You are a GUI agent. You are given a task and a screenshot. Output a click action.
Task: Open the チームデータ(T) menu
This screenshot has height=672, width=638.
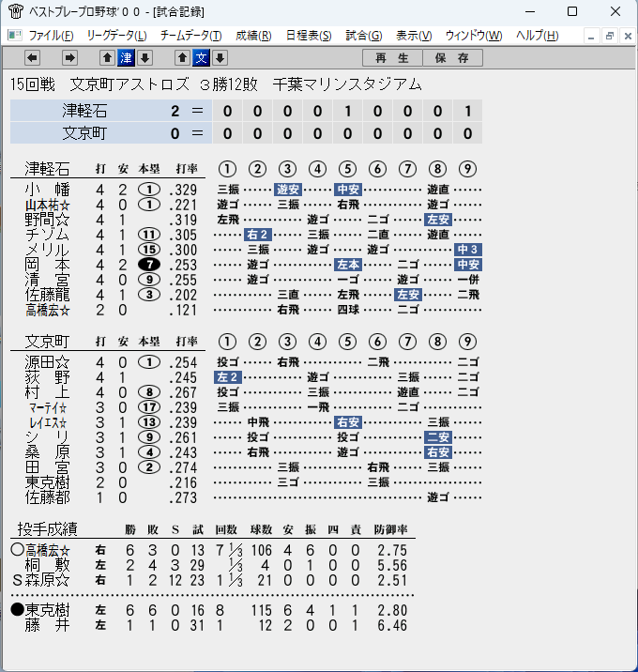191,35
